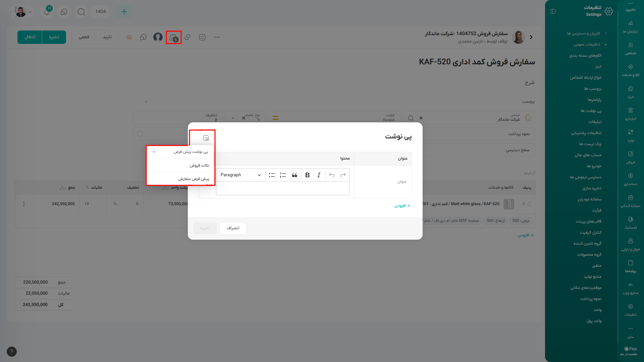Click the undo arrow in the editor toolbar
Viewport: 644px width, 362px height.
click(x=332, y=175)
